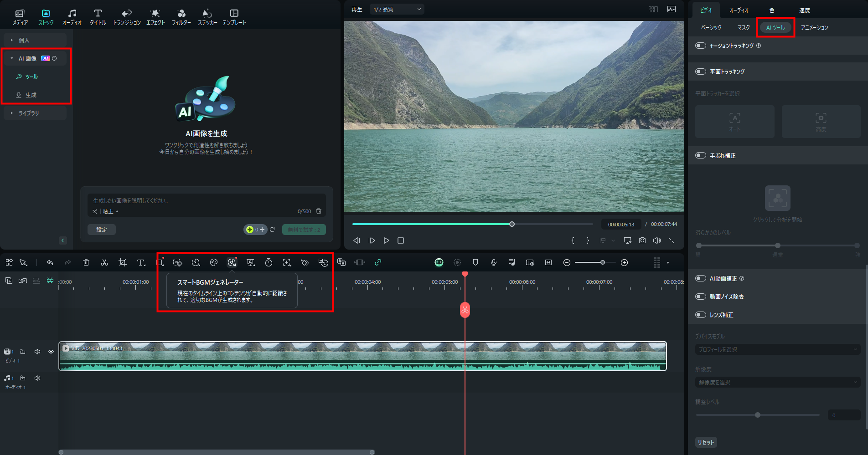This screenshot has height=455, width=868.
Task: Click the Undo arrow icon
Action: pos(50,262)
